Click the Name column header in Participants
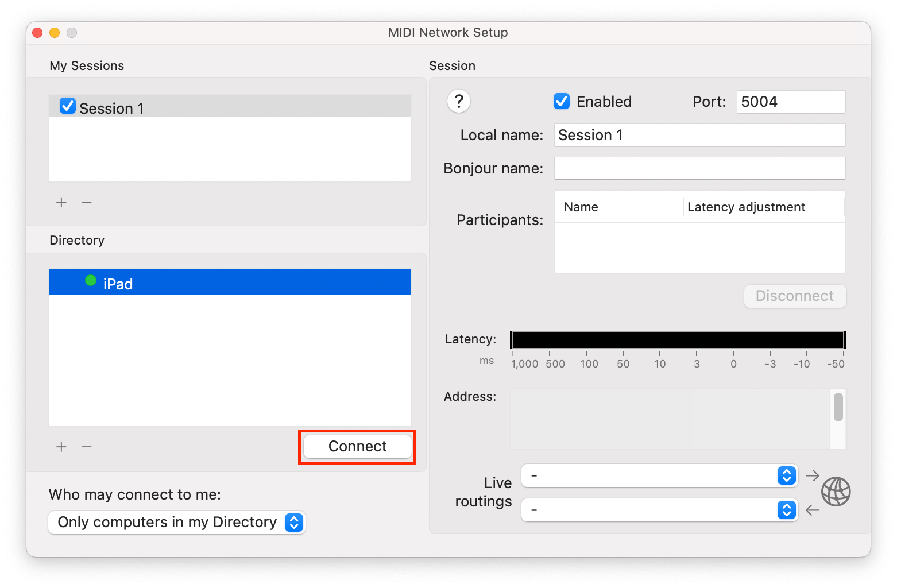 (x=618, y=207)
